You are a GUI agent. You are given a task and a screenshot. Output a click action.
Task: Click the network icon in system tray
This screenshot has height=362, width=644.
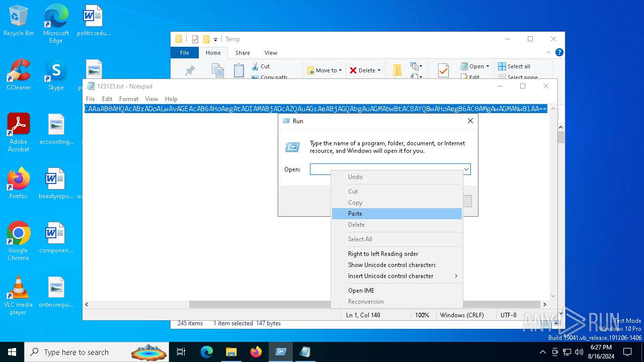[567, 352]
